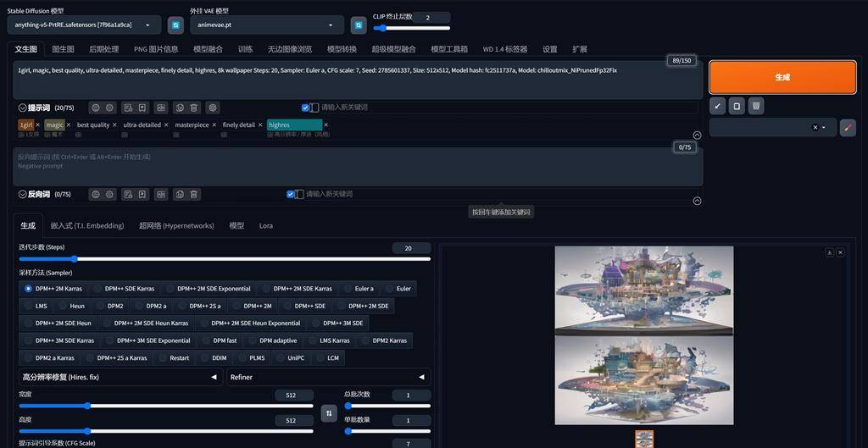This screenshot has width=868, height=448.
Task: Switch to the 图生图 tab
Action: pyautogui.click(x=63, y=49)
